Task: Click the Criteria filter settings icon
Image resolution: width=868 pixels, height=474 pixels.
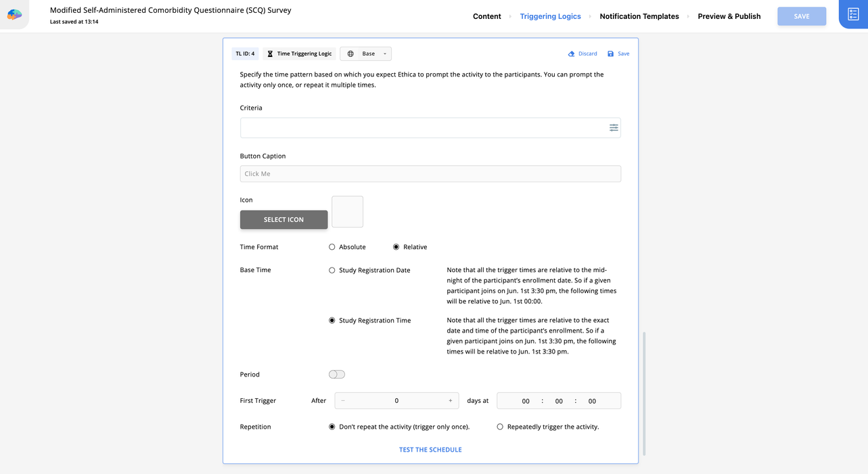Action: (613, 128)
